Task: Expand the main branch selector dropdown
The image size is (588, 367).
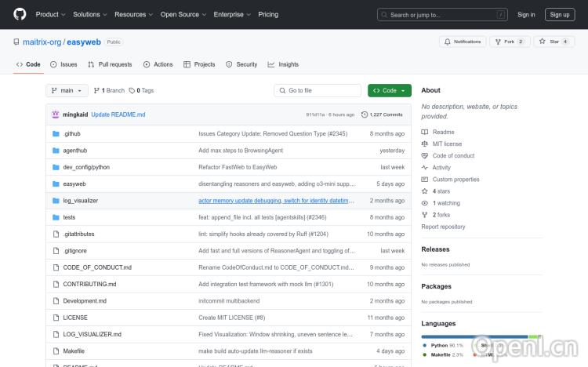Action: (x=66, y=90)
